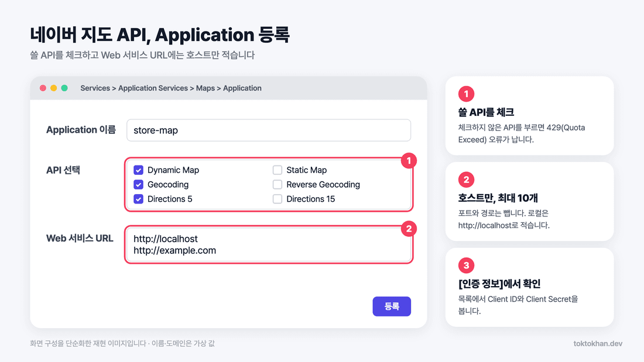Uncheck the Geocoding checkbox
This screenshot has height=362, width=644.
click(x=138, y=184)
